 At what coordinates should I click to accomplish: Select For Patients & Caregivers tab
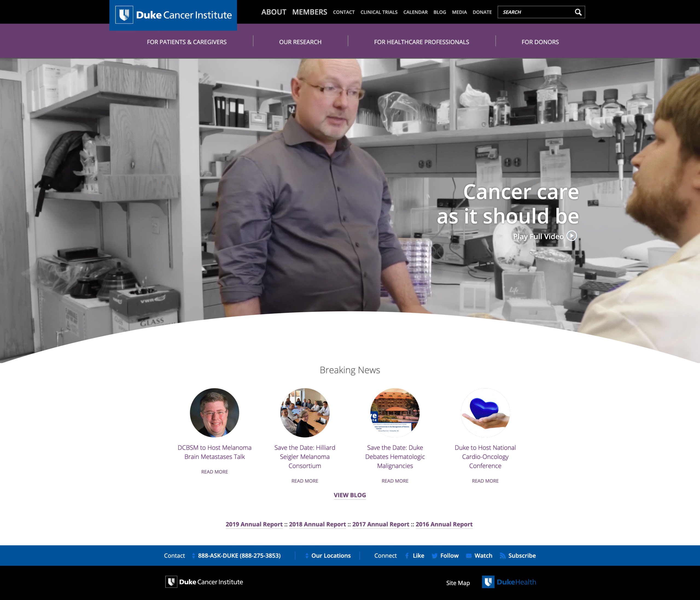186,42
